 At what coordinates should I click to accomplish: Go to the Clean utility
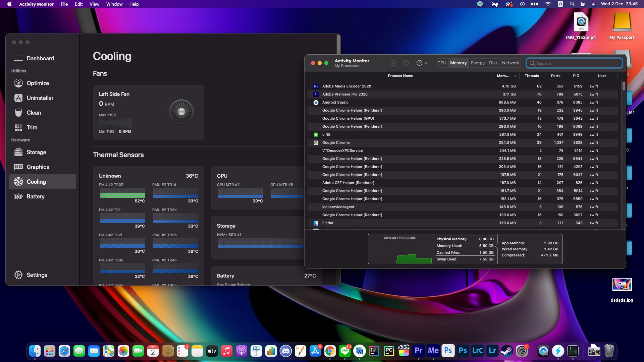point(42,113)
